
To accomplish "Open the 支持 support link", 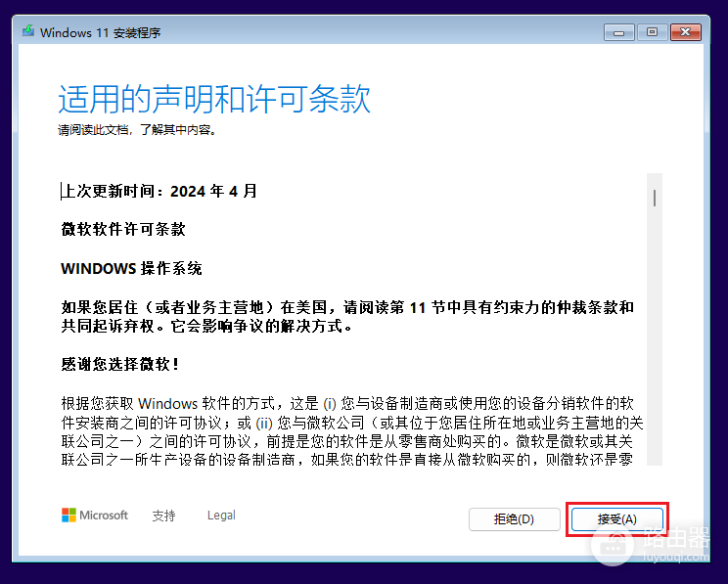I will pos(163,516).
